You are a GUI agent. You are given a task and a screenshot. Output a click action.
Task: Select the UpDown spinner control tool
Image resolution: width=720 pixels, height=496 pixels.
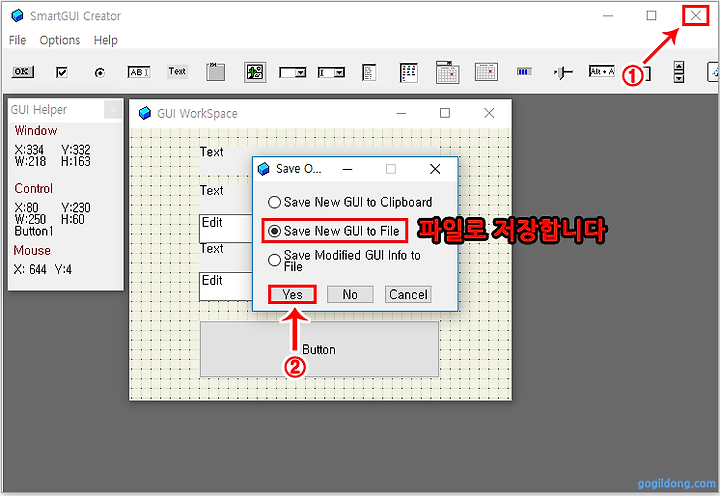679,72
